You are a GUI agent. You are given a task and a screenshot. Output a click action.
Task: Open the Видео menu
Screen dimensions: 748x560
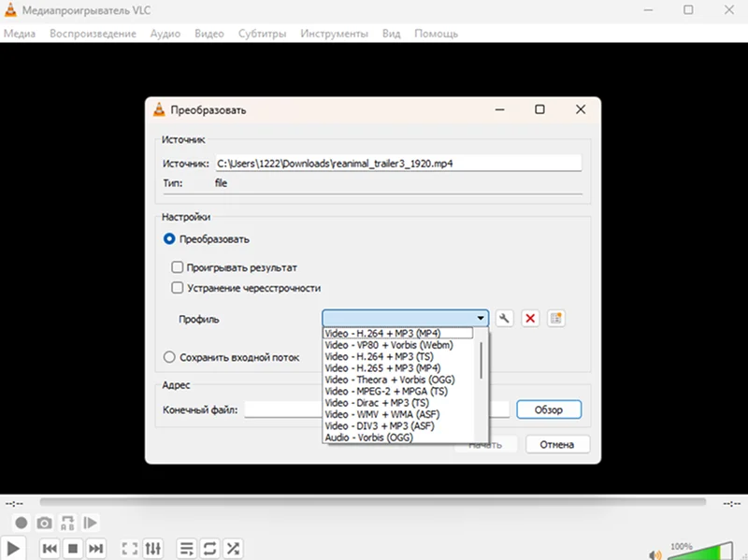[x=209, y=34]
